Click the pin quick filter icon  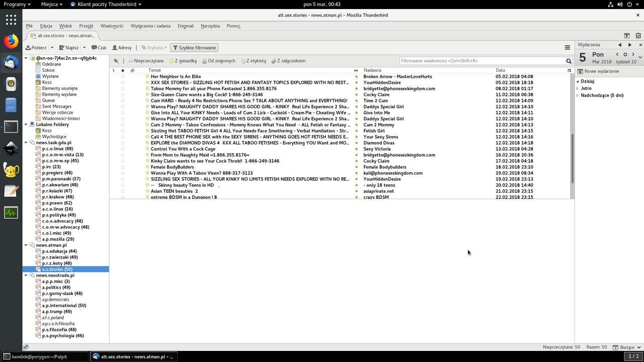[116, 61]
